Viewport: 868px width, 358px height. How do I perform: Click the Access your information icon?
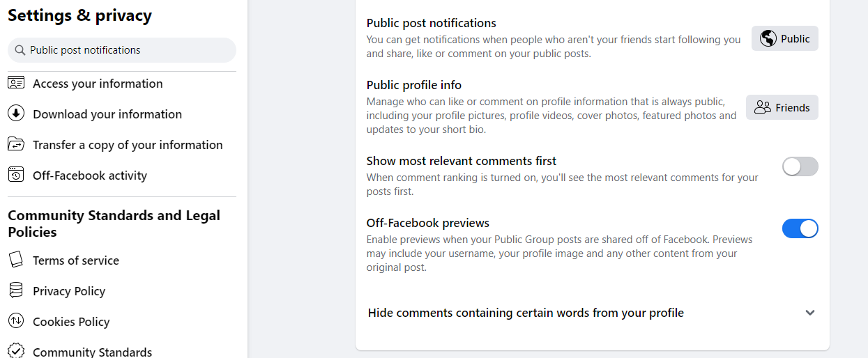point(16,83)
